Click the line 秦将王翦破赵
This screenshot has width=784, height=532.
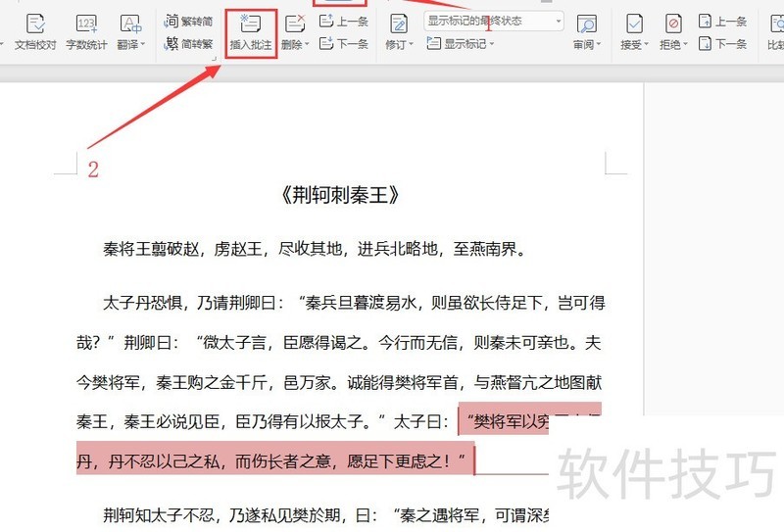(315, 249)
